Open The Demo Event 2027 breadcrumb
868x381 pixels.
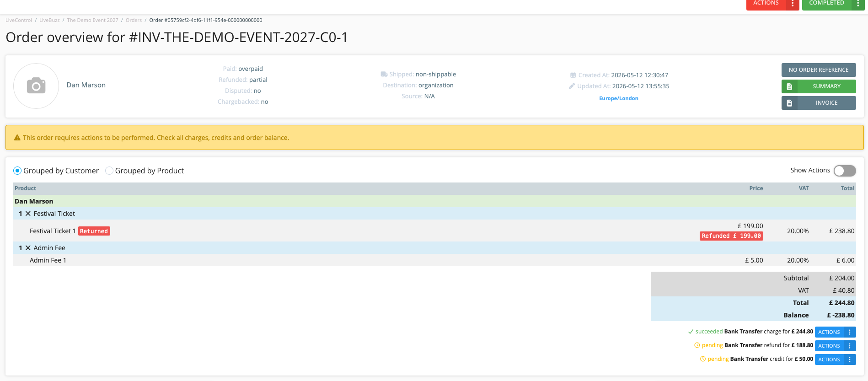pyautogui.click(x=92, y=20)
